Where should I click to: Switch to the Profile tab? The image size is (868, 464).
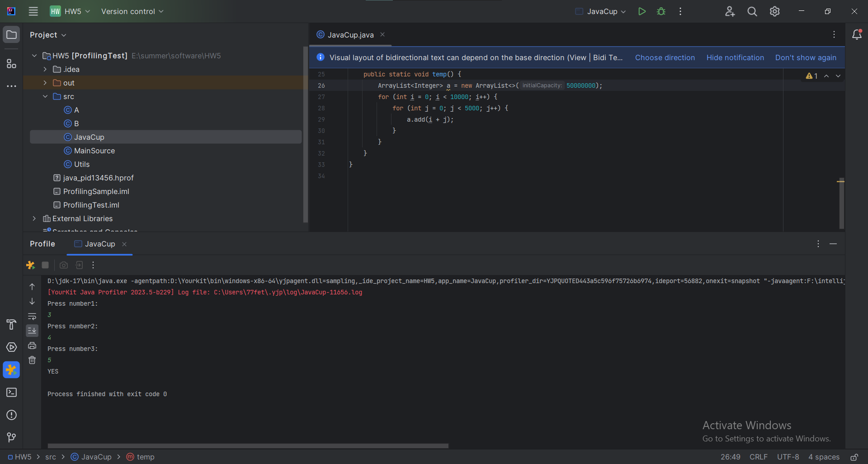42,244
